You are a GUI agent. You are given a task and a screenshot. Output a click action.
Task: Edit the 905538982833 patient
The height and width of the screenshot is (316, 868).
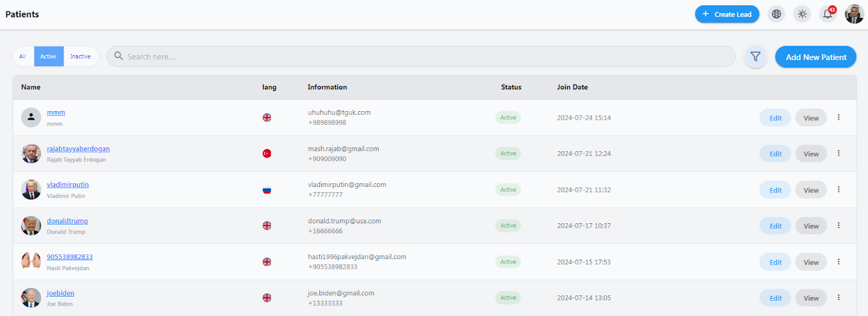coord(775,262)
